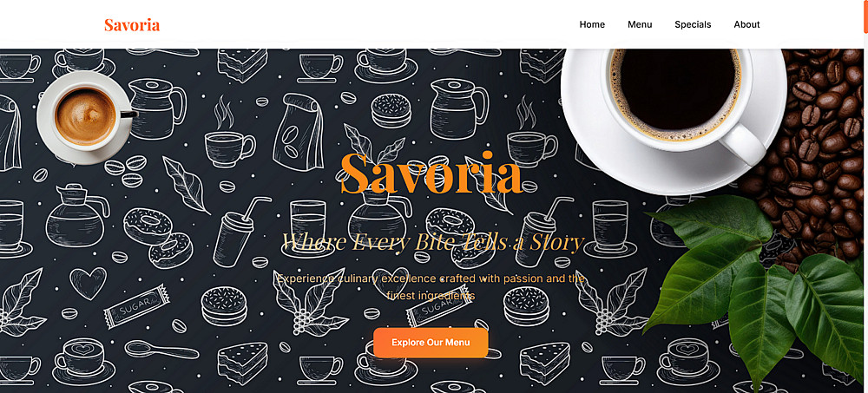Click the Savoria logo in the header

(x=132, y=25)
